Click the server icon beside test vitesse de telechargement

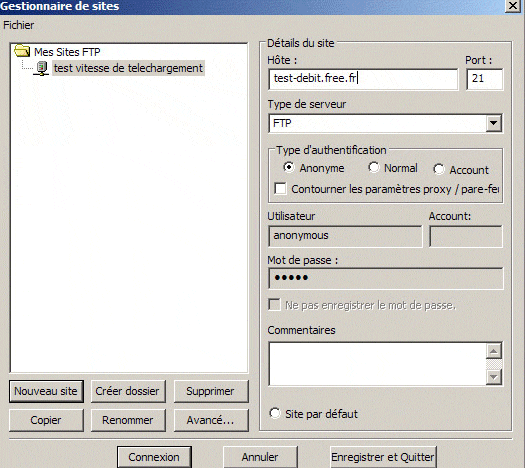(x=42, y=68)
